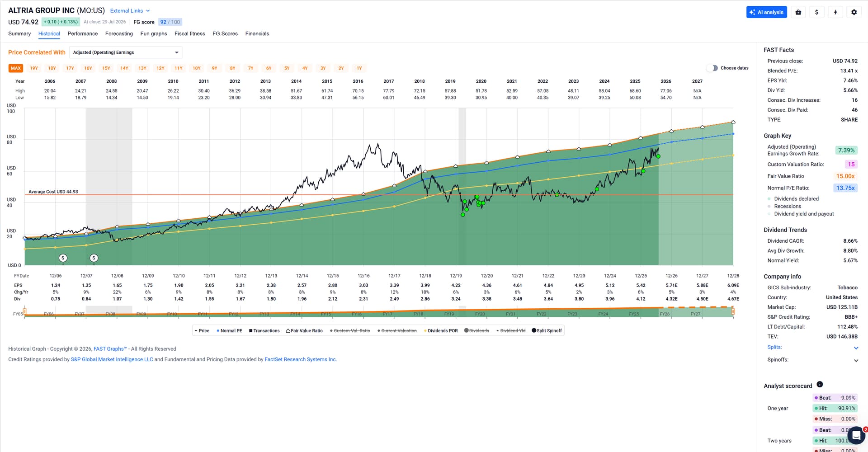Click the blue Normal P/E Ratio 13.75x swatch
Screen dimensions: 868x452
845,188
